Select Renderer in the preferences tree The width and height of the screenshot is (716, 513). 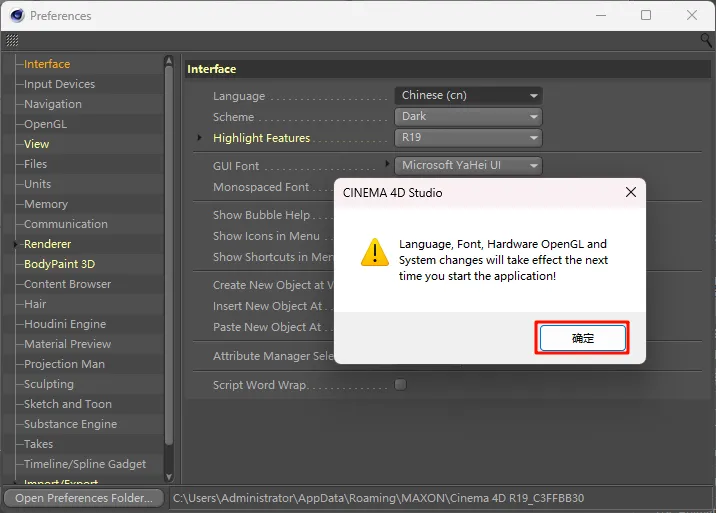[x=47, y=244]
